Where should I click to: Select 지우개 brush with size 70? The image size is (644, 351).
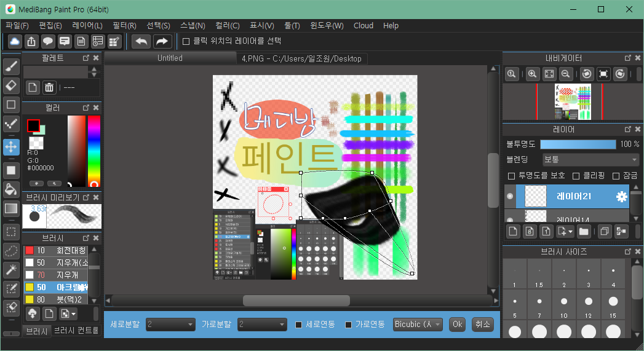tap(55, 275)
